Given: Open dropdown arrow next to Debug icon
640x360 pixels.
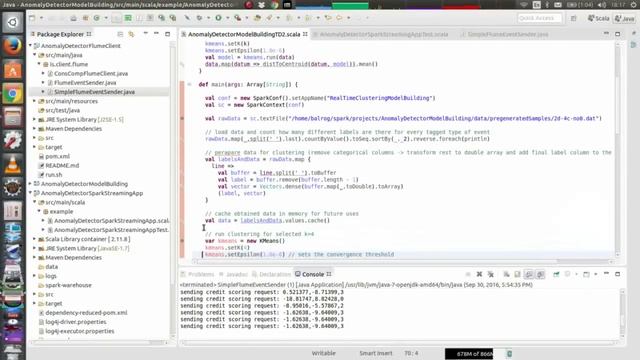Looking at the screenshot, I should [x=208, y=18].
